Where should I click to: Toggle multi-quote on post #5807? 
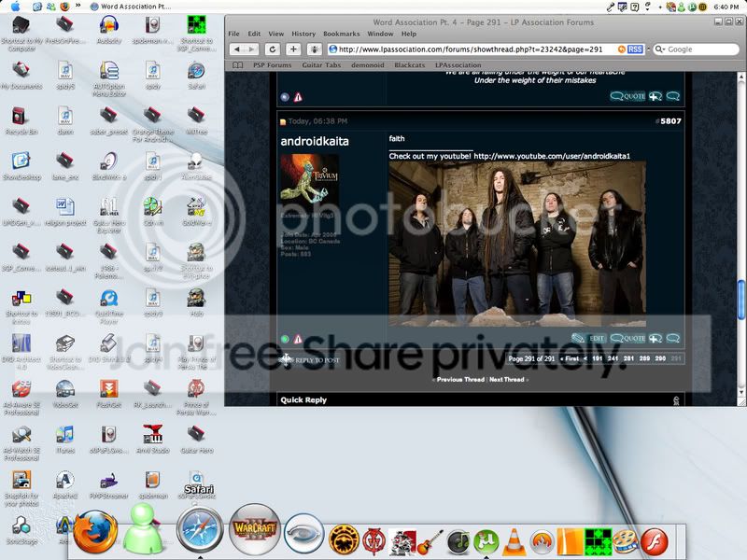655,338
